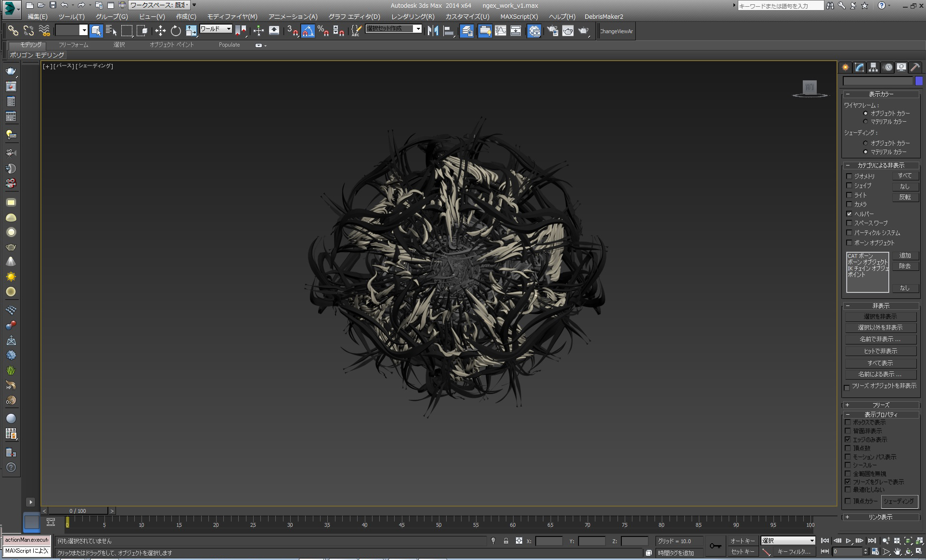Enable ボックスで表示 display property
The image size is (926, 560).
[x=848, y=422]
